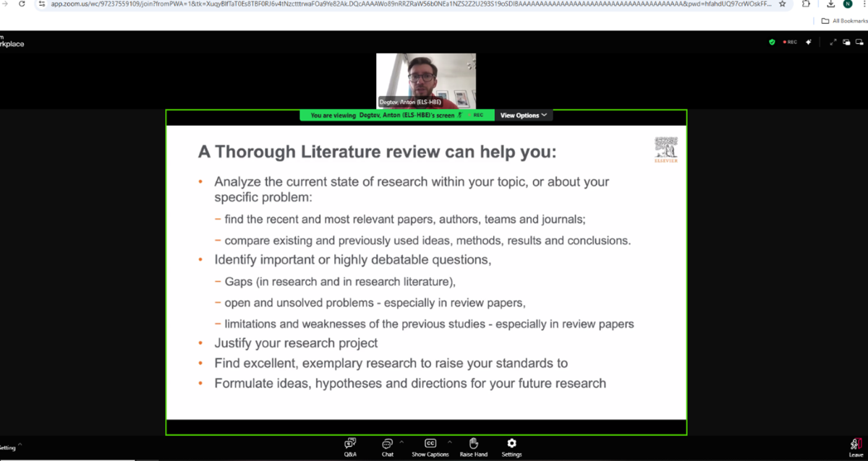Viewport: 868px width, 461px height.
Task: Expand the Show Captions options caret
Action: click(449, 441)
